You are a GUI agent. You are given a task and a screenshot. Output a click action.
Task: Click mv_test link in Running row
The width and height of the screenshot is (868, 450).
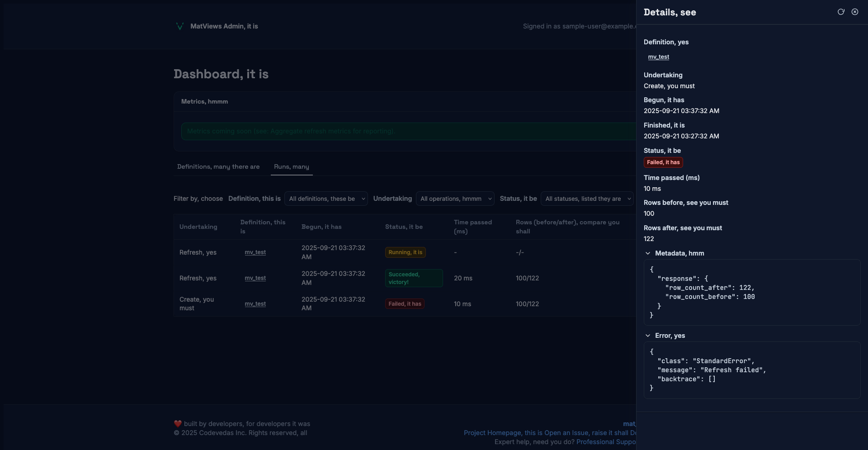[x=255, y=252]
